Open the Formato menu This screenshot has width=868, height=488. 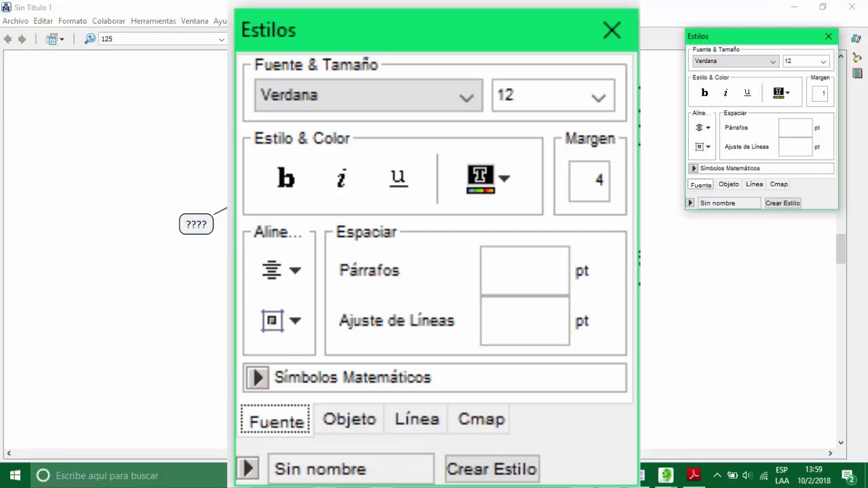point(73,21)
